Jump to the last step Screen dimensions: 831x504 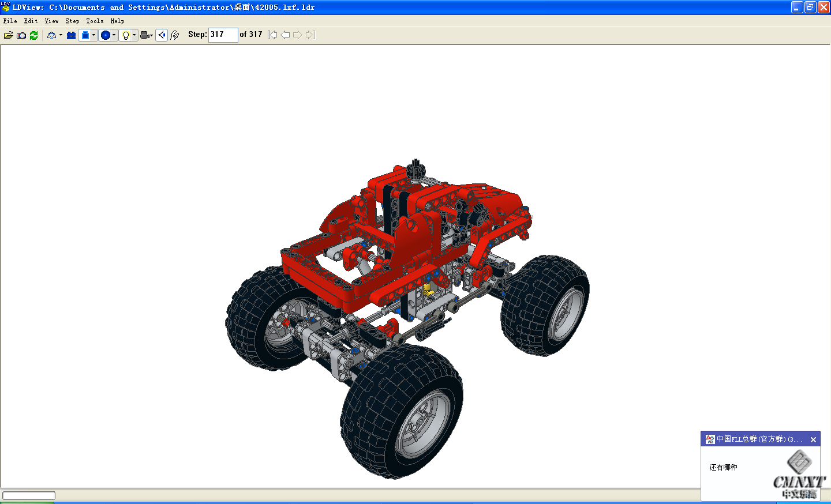click(x=310, y=35)
